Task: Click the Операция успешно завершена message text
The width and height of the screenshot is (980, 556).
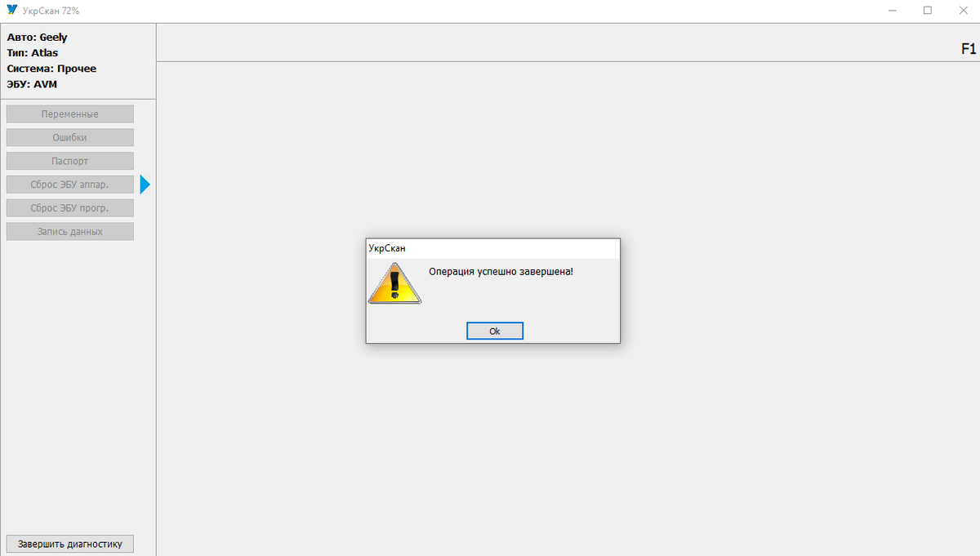Action: pos(501,270)
